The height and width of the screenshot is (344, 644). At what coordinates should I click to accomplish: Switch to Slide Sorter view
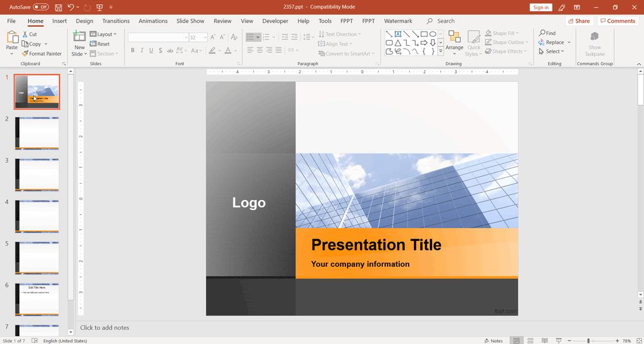point(530,340)
